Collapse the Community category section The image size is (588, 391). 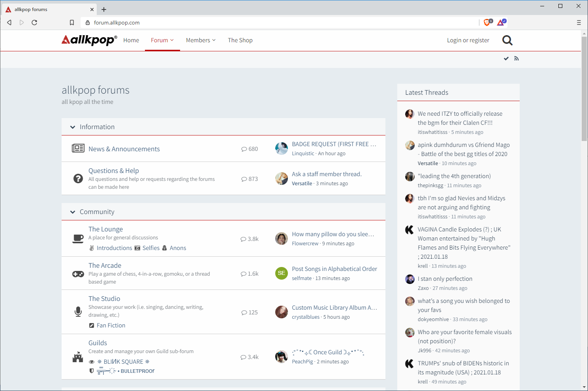[x=73, y=212]
